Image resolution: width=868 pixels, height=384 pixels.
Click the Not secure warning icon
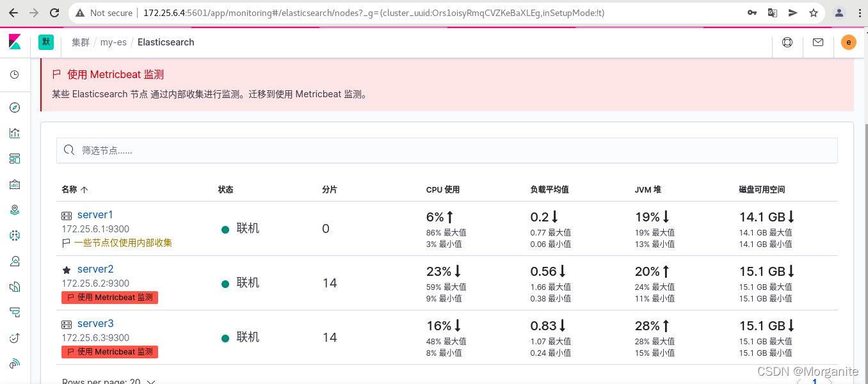tap(80, 13)
